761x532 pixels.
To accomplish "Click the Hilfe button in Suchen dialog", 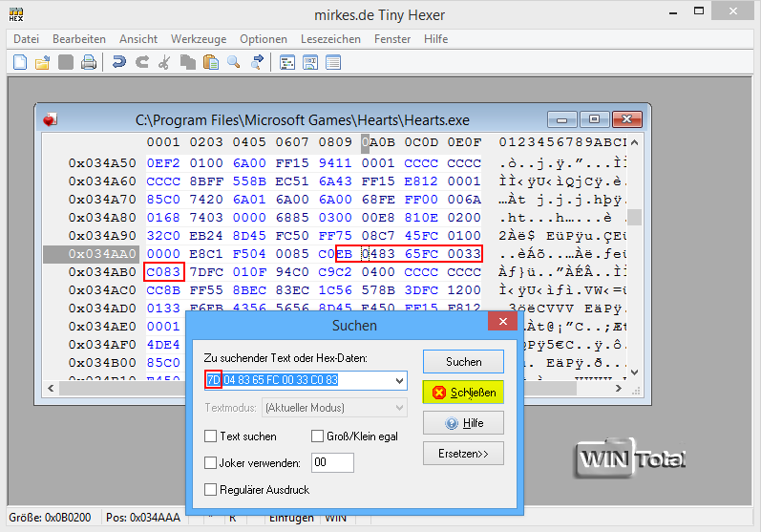I will pyautogui.click(x=463, y=423).
